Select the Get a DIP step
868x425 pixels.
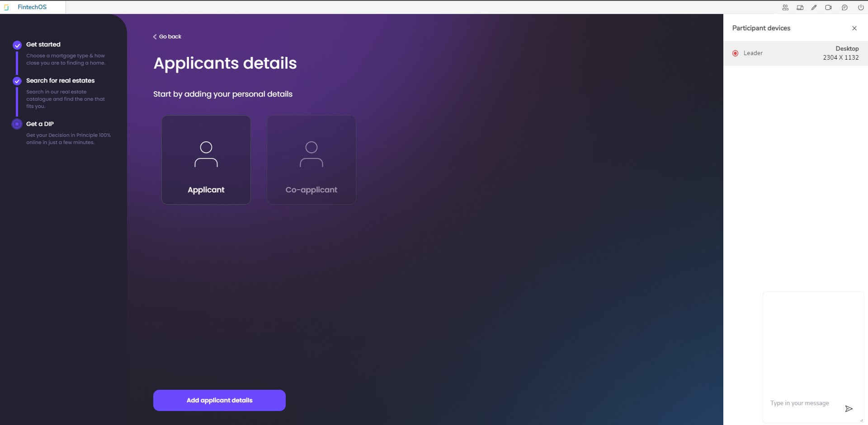point(40,124)
